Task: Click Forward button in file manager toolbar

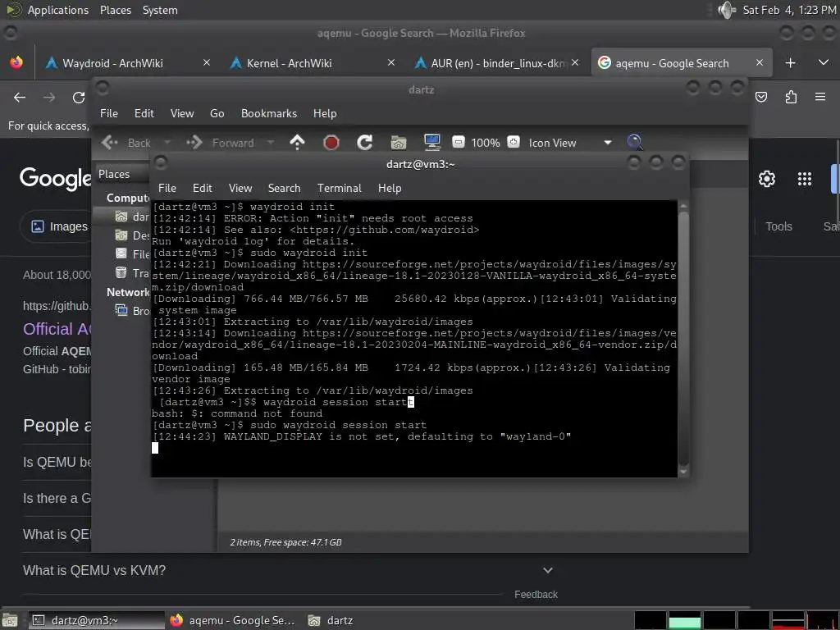Action: (x=220, y=143)
